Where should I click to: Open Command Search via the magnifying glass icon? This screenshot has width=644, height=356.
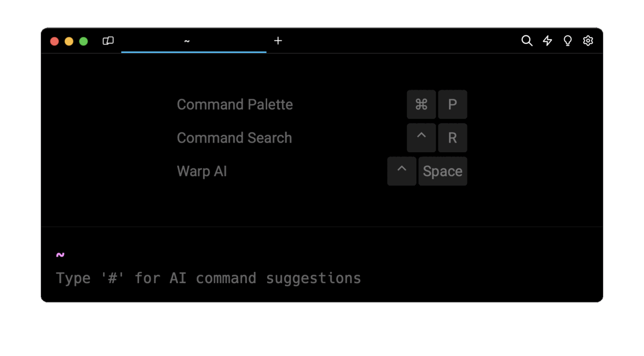(x=526, y=41)
